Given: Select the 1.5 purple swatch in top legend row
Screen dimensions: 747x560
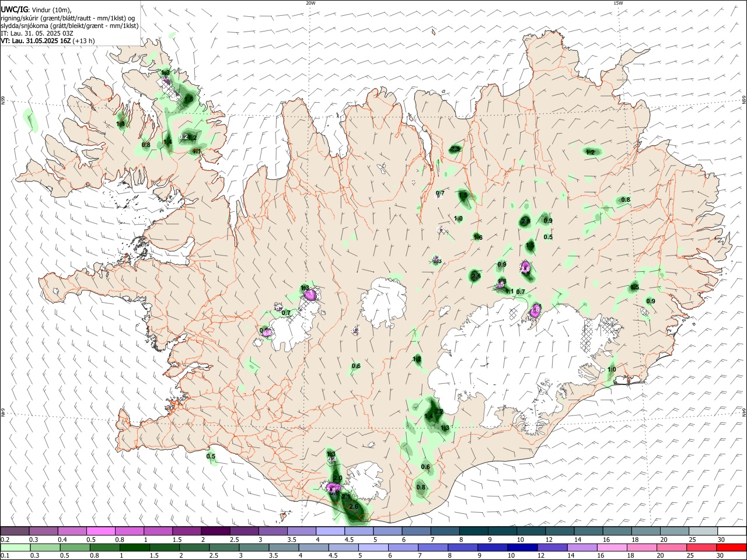Looking at the screenshot, I should (186, 531).
